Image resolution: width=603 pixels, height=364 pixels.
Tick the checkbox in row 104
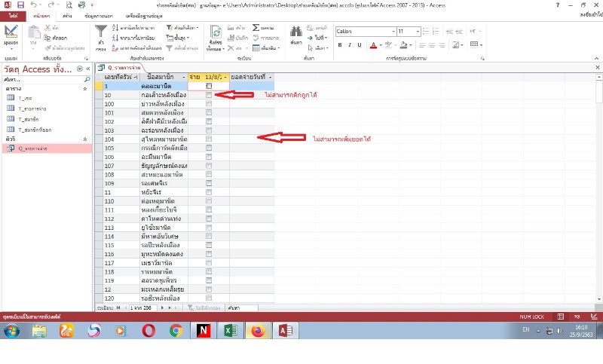[209, 139]
